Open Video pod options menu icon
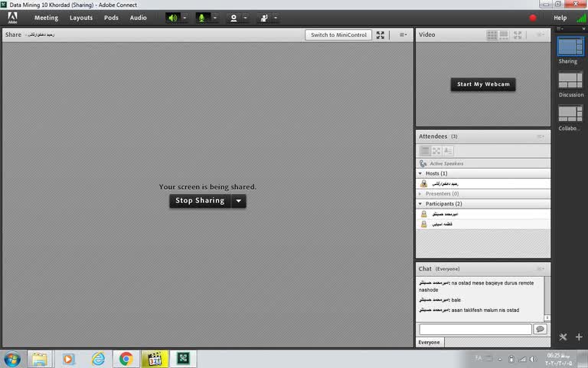The image size is (588, 368). point(541,35)
